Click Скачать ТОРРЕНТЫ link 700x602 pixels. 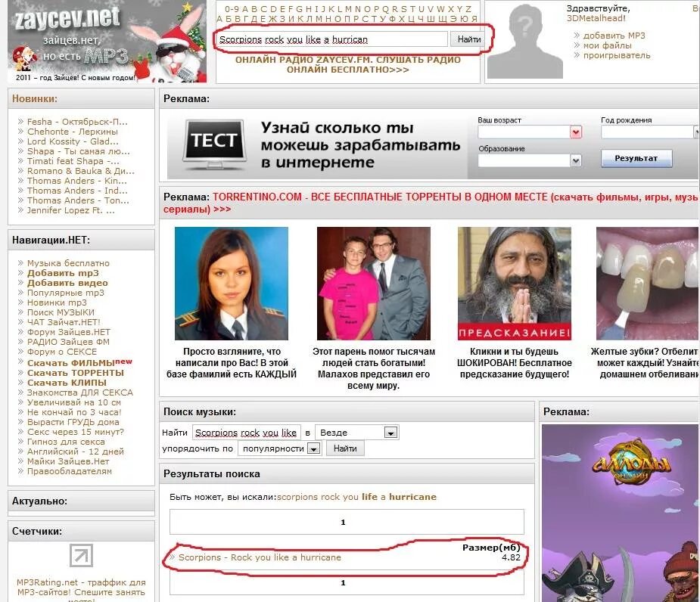tap(76, 372)
